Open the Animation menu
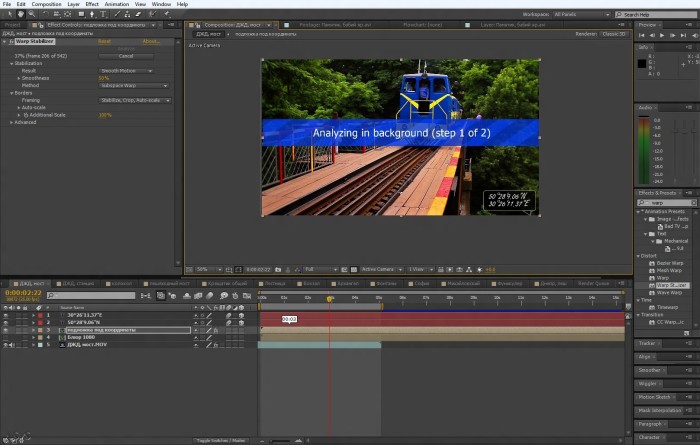Viewport: 700px width, 445px height. 117,4
